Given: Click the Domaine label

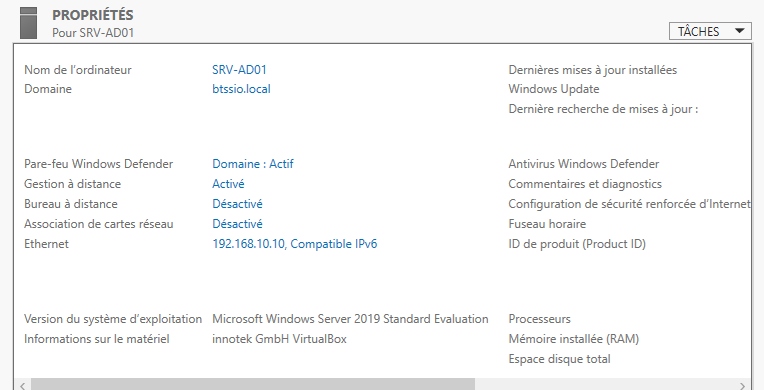Looking at the screenshot, I should click(48, 89).
